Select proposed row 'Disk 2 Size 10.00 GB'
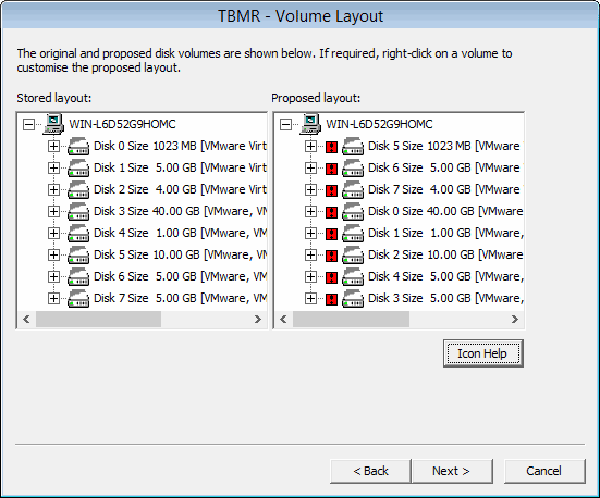Image resolution: width=600 pixels, height=498 pixels. coord(445,255)
